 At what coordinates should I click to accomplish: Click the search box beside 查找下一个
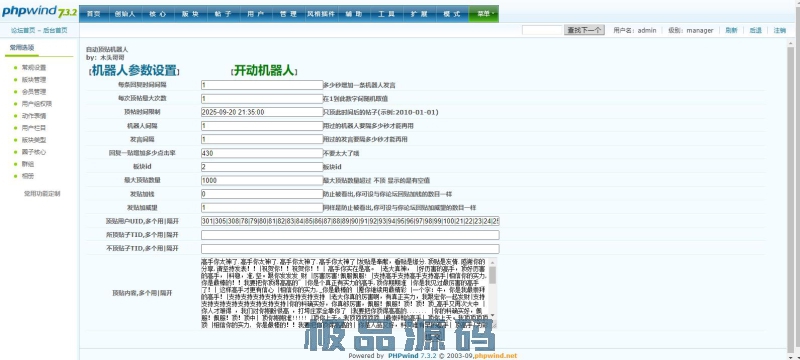(542, 30)
